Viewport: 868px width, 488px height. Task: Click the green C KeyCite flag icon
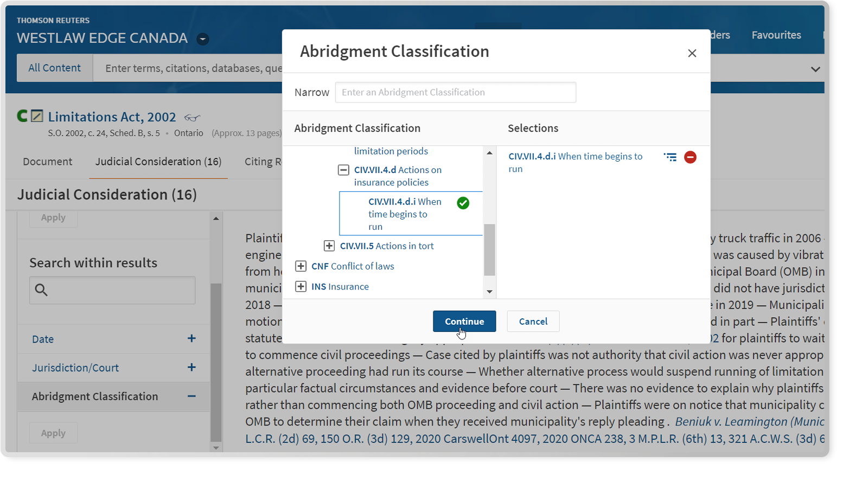[x=22, y=115]
